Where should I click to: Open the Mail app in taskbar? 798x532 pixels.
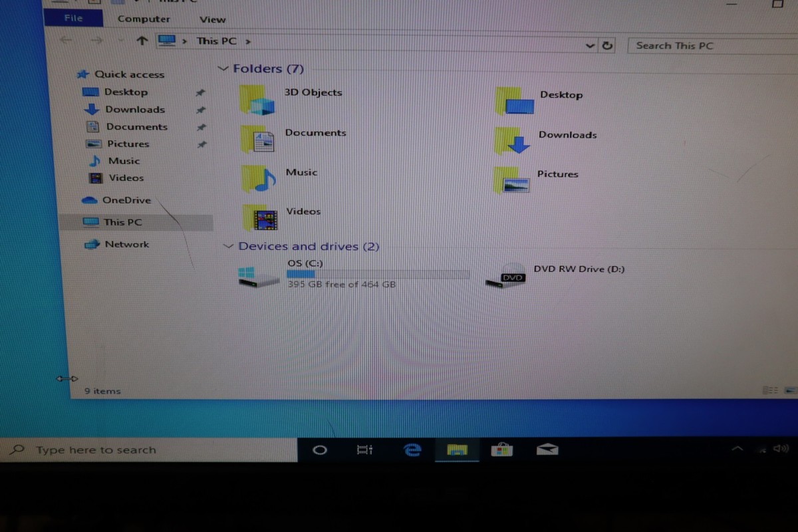547,450
